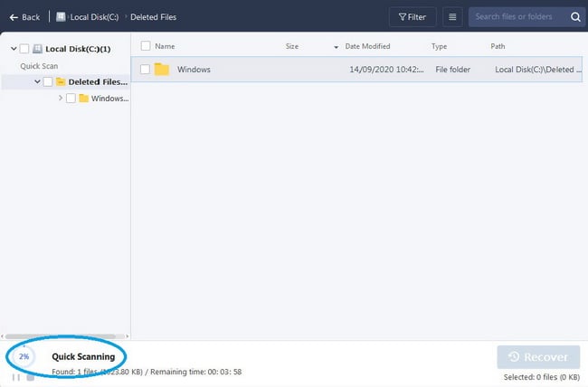Image resolution: width=588 pixels, height=387 pixels.
Task: Click the Quick Scanning status label
Action: click(x=83, y=356)
